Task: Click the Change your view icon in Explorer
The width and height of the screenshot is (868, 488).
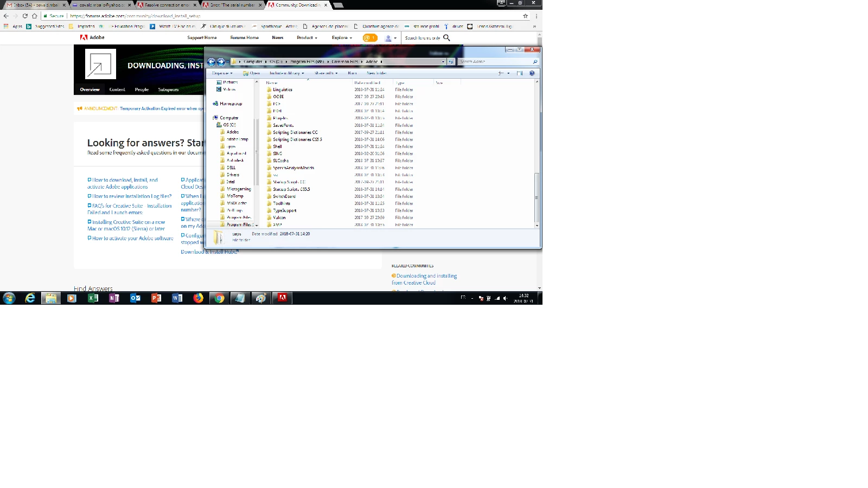Action: [501, 73]
